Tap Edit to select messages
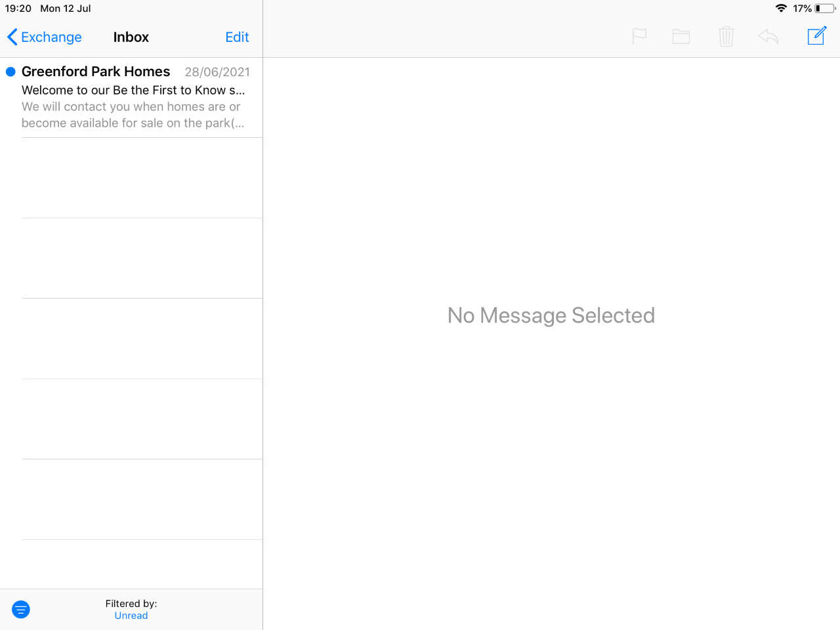 point(237,37)
